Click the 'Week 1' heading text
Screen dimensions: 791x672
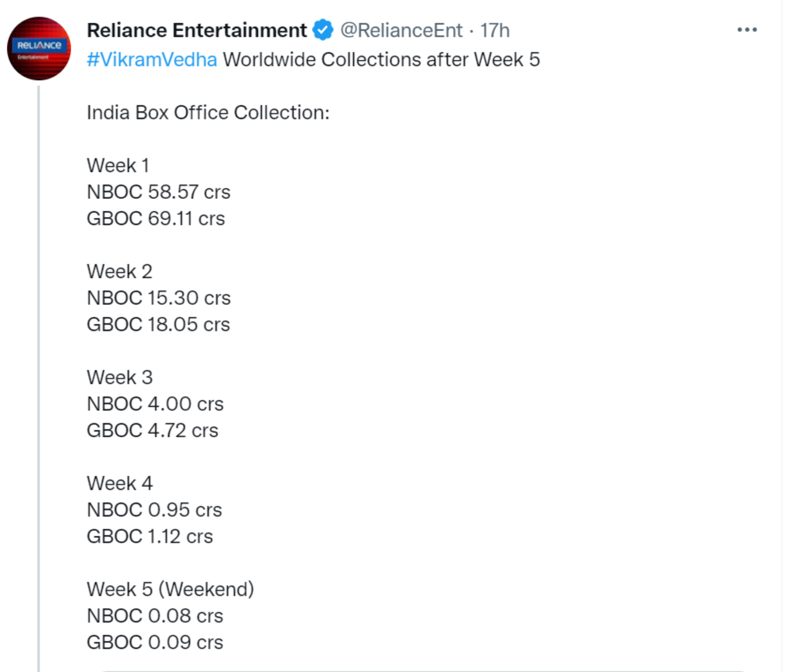(x=118, y=165)
